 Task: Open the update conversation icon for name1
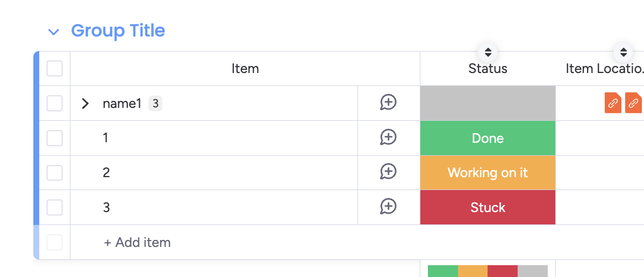[x=388, y=103]
